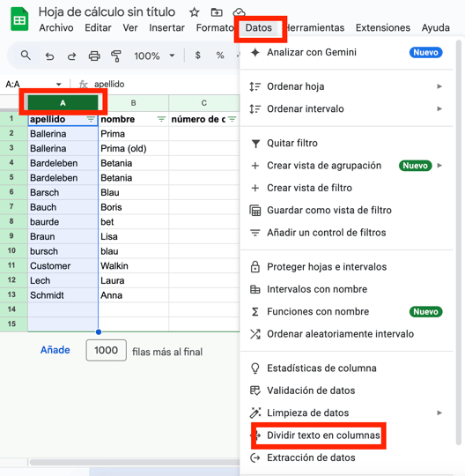The image size is (465, 476).
Task: Click the search magnifier icon in toolbar
Action: click(26, 56)
